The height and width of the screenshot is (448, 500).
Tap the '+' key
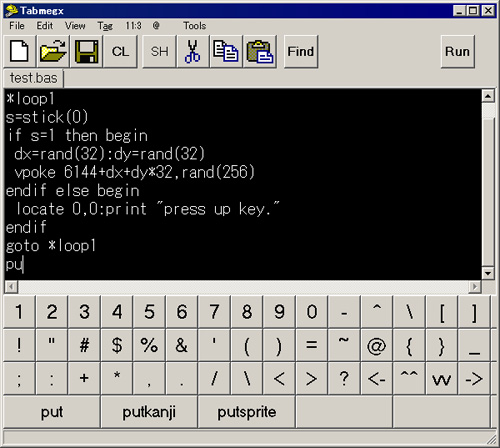pos(84,379)
